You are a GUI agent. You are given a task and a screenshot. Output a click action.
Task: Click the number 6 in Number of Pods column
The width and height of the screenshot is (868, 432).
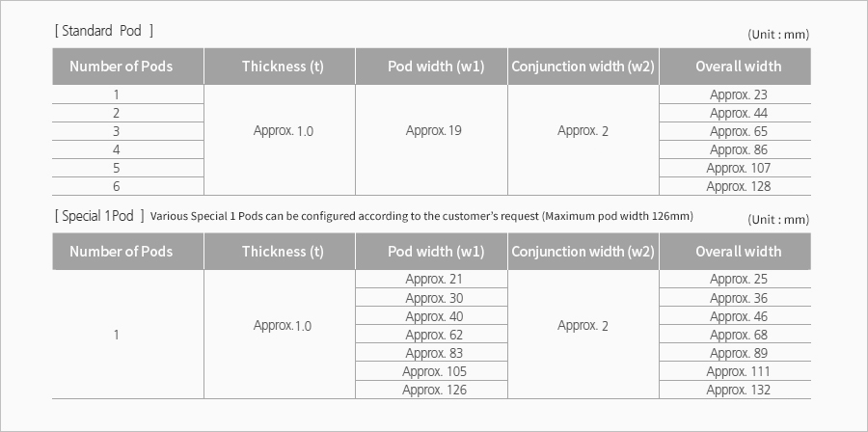(x=117, y=186)
